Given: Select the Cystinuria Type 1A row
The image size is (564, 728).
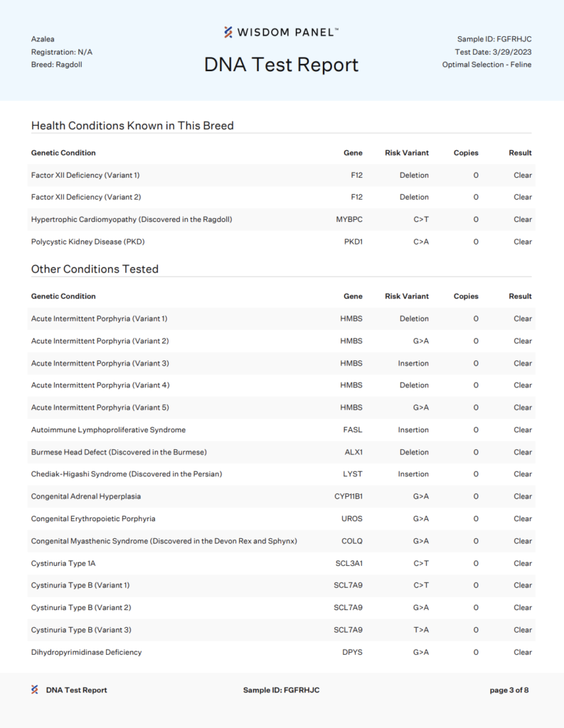Looking at the screenshot, I should click(x=281, y=563).
